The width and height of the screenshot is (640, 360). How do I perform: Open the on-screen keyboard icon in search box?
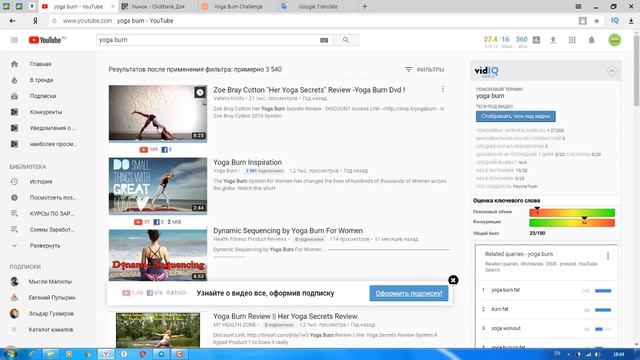[324, 40]
